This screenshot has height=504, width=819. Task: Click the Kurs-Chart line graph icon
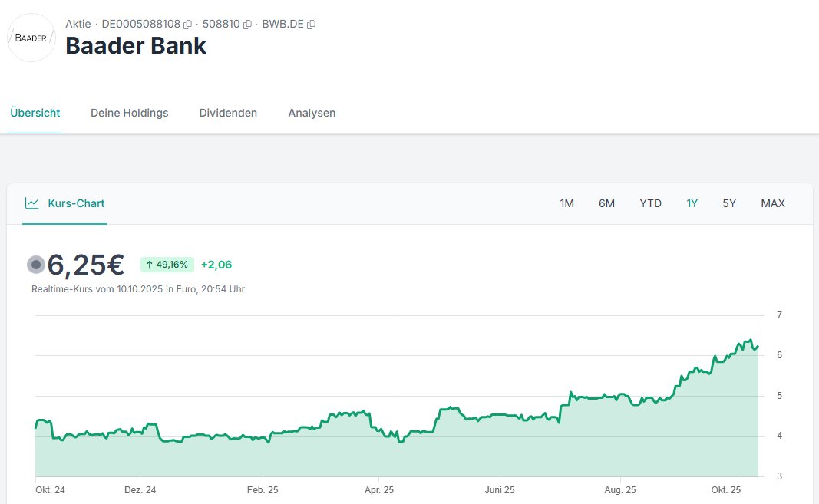coord(32,203)
